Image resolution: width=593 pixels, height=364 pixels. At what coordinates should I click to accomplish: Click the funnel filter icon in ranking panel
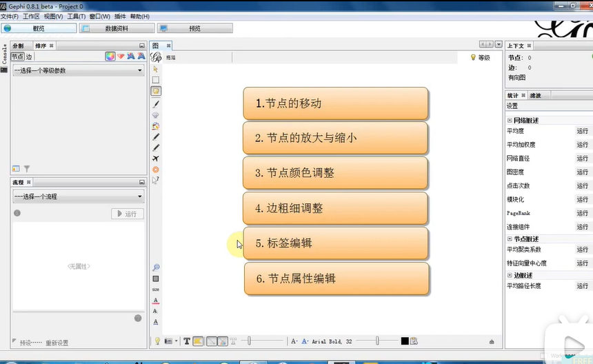coord(27,169)
